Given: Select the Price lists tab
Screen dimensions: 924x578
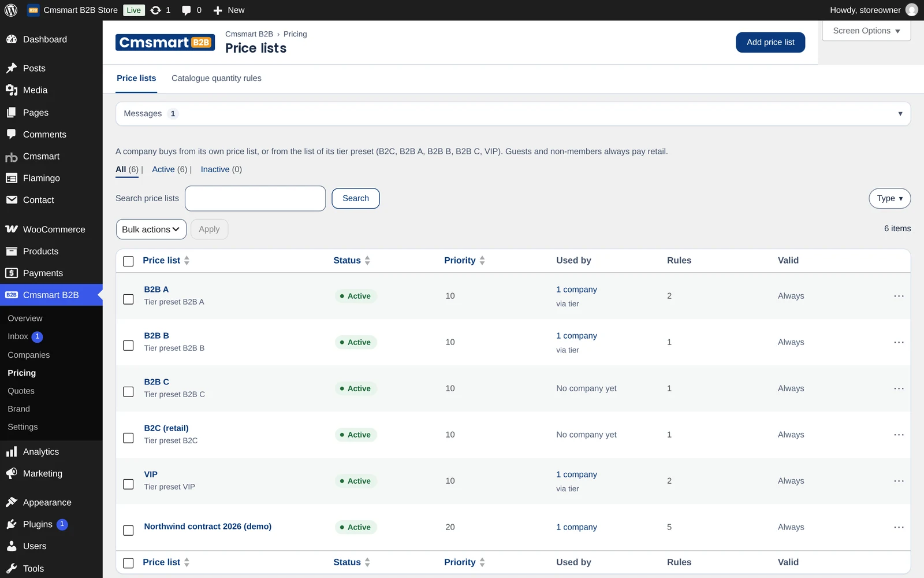Looking at the screenshot, I should coord(136,78).
